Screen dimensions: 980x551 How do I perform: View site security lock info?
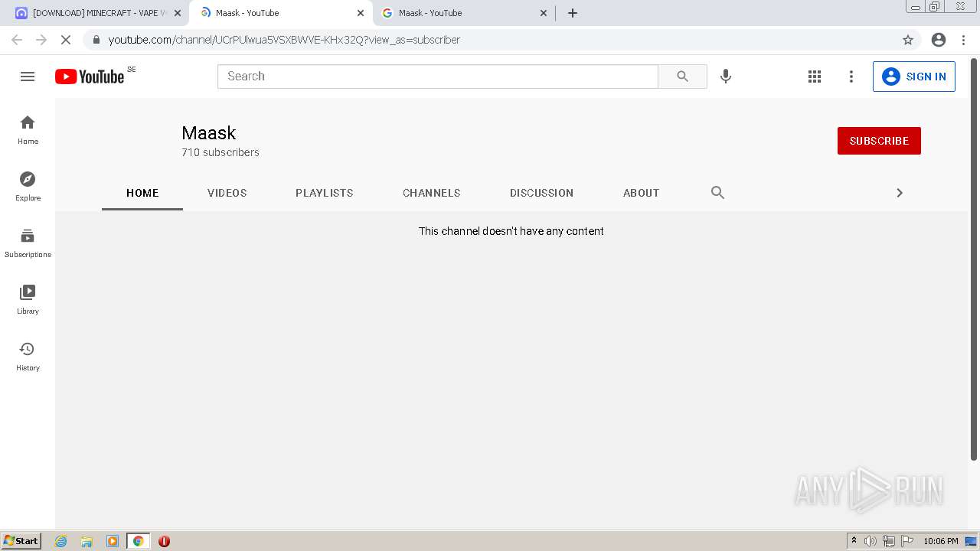coord(96,40)
